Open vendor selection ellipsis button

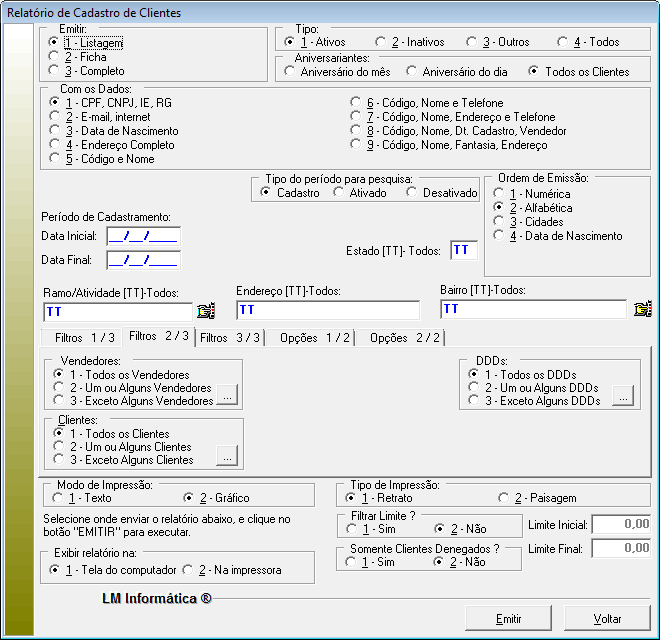click(x=228, y=397)
